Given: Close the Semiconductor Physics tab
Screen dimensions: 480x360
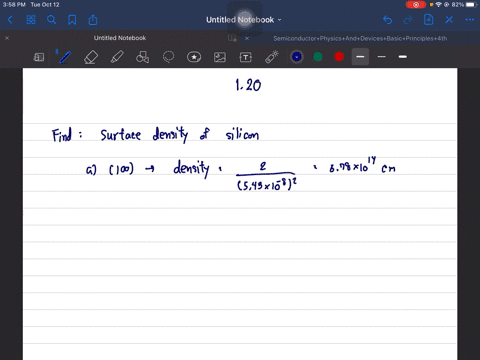Looking at the screenshot, I should click(x=247, y=38).
